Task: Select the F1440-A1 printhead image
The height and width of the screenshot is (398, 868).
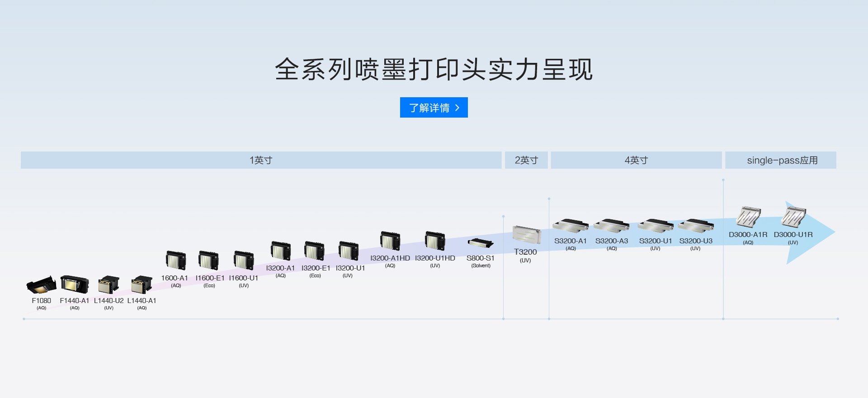Action: pos(75,284)
